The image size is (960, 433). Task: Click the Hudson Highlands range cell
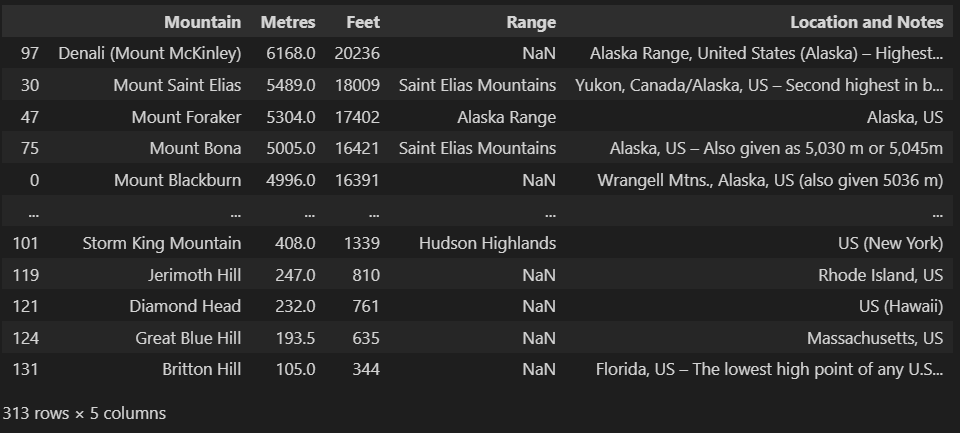coord(487,243)
